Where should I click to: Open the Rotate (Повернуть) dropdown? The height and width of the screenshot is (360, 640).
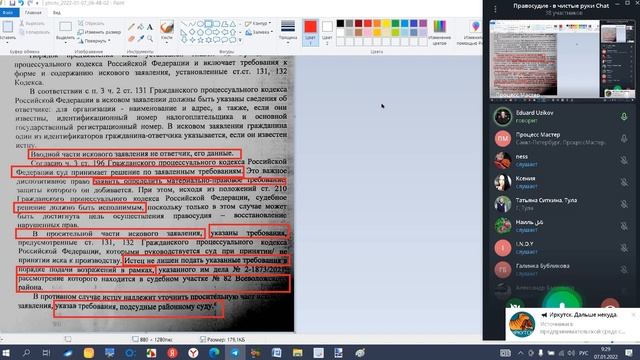point(94,41)
